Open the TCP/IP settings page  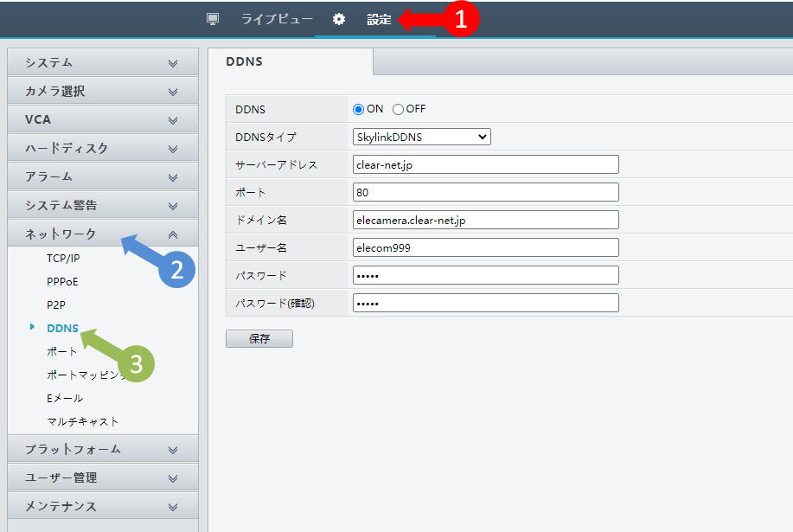(x=63, y=258)
